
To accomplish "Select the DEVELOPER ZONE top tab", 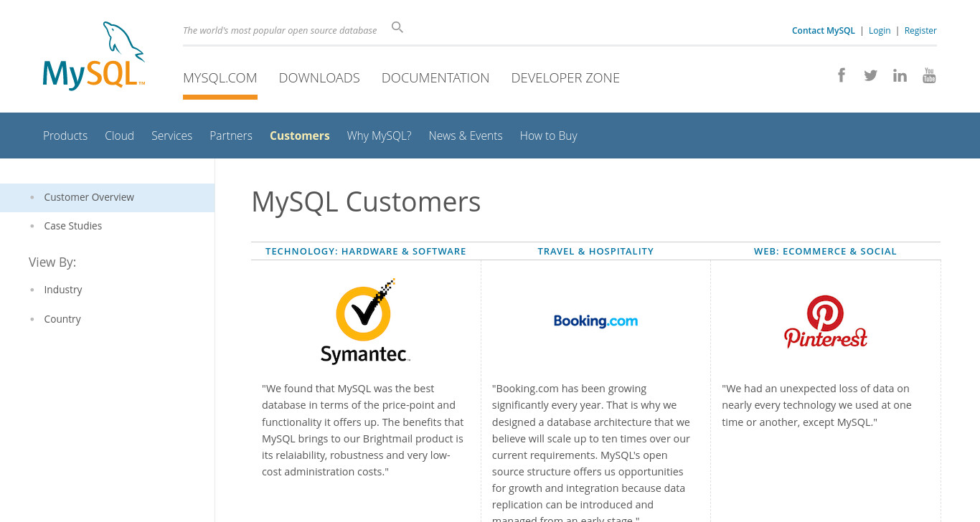I will pyautogui.click(x=565, y=77).
